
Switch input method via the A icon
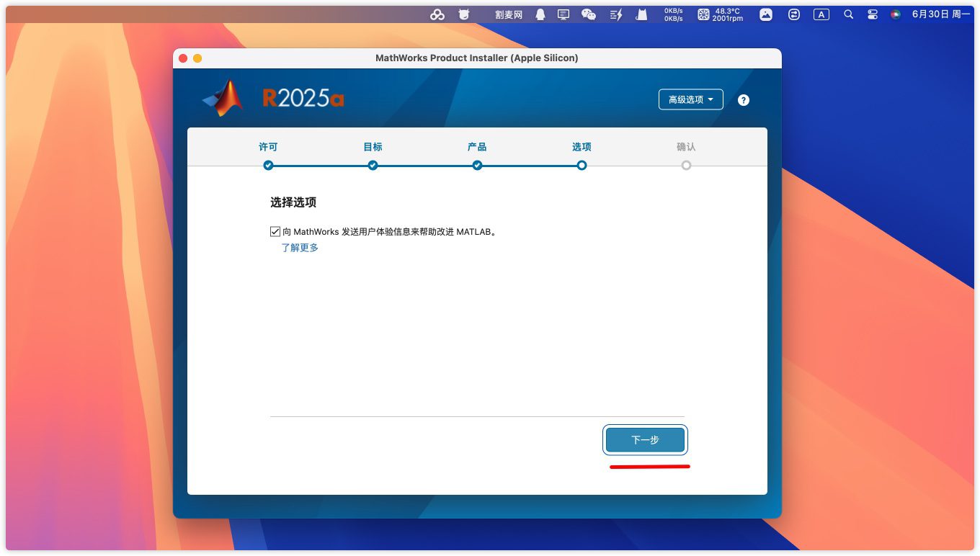click(x=821, y=14)
